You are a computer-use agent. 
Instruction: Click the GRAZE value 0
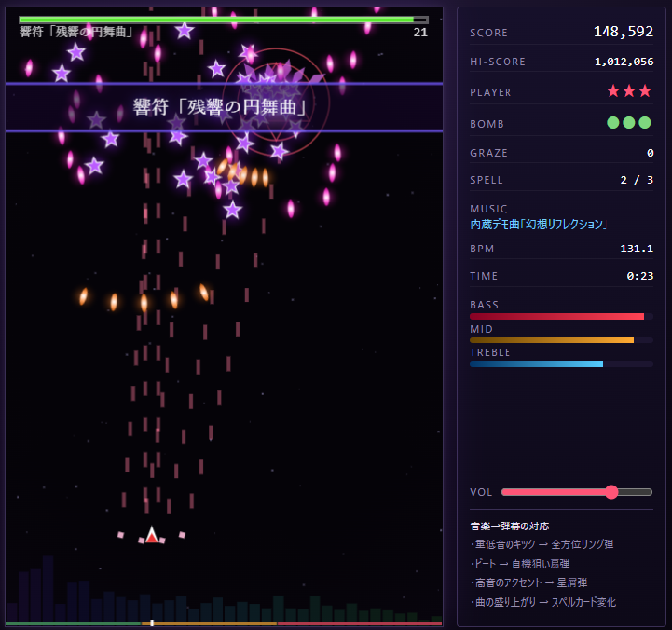651,153
